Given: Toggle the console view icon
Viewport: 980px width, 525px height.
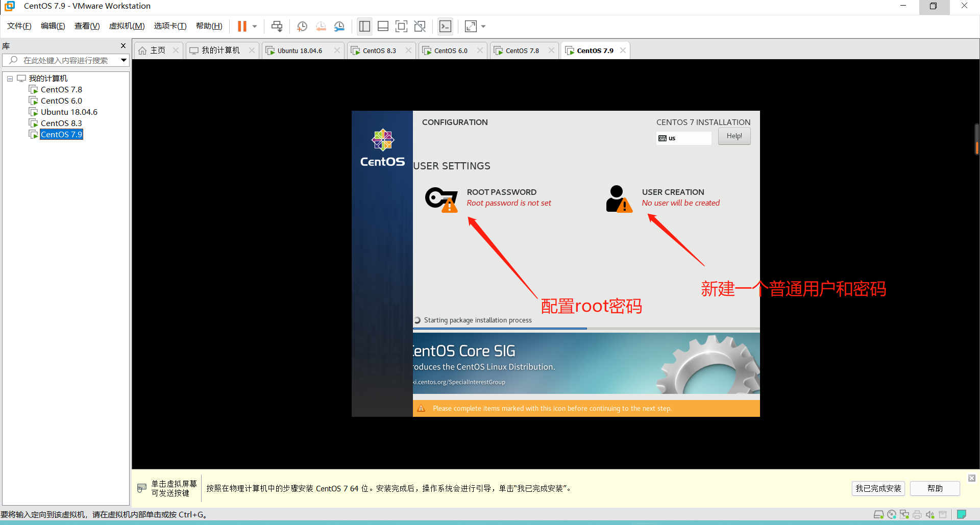Looking at the screenshot, I should [446, 26].
